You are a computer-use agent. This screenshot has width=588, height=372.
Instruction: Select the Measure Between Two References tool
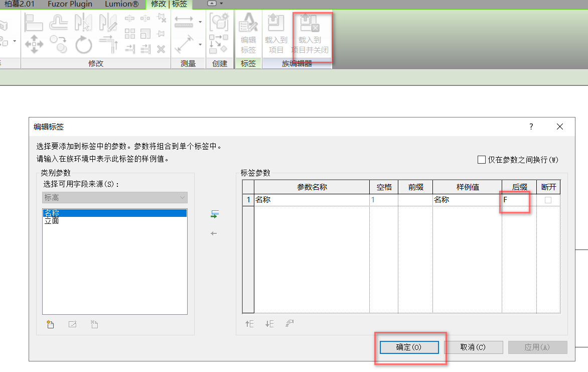[x=184, y=22]
